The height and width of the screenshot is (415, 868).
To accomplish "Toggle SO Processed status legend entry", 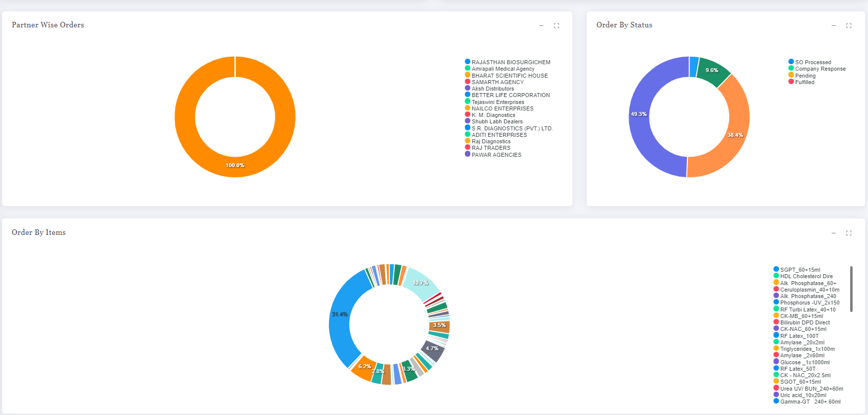I will [810, 62].
